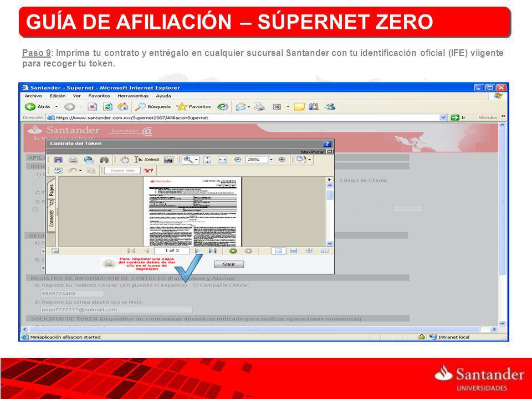Click the Rotate view pages icon

click(x=301, y=160)
